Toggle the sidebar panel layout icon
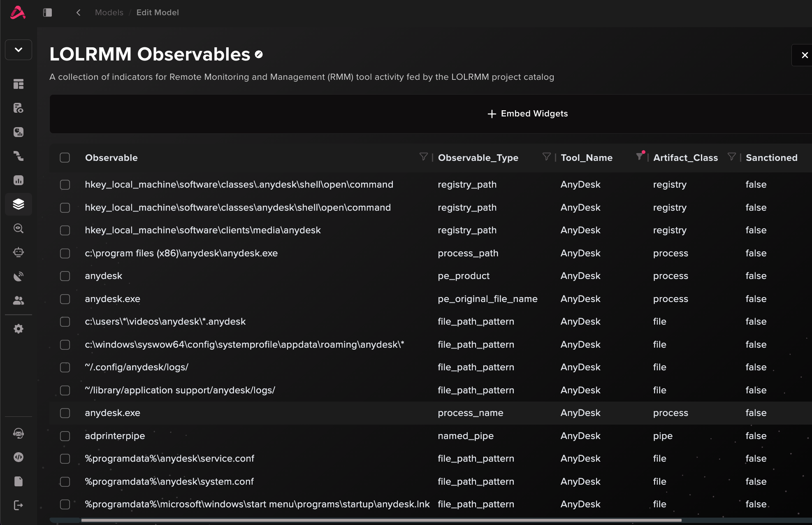This screenshot has height=525, width=812. [48, 13]
